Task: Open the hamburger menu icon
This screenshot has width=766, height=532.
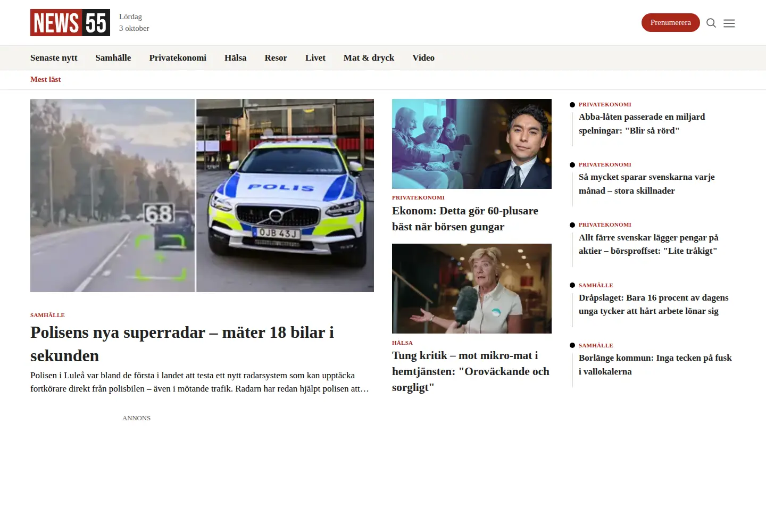Action: tap(729, 23)
